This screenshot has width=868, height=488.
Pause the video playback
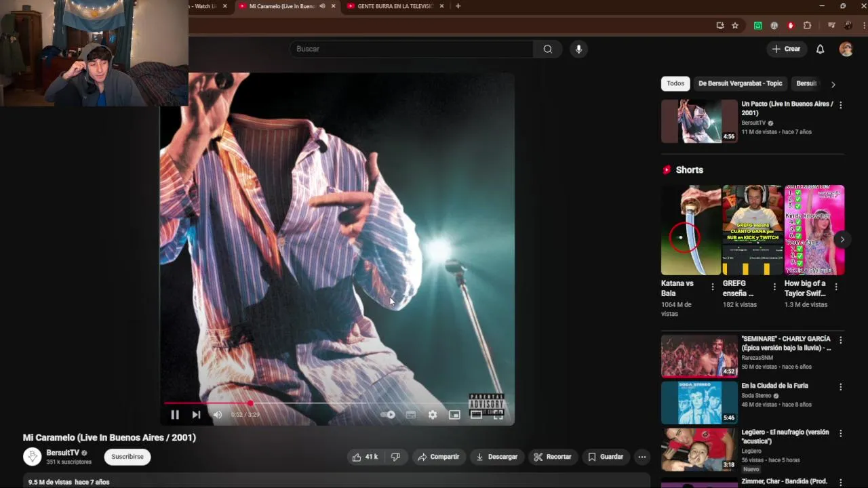pos(175,415)
